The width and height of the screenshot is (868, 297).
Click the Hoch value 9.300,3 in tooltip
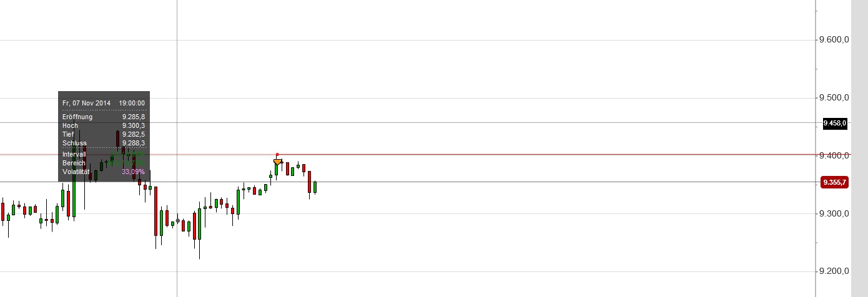coord(134,125)
